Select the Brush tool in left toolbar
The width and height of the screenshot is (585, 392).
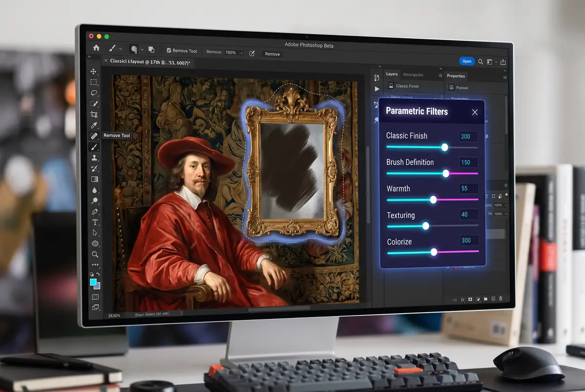(x=95, y=147)
